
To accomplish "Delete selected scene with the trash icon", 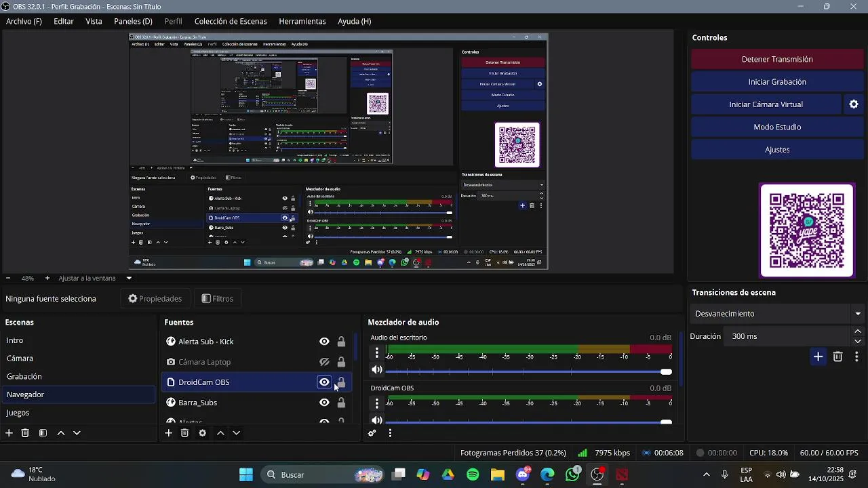I will click(x=25, y=433).
